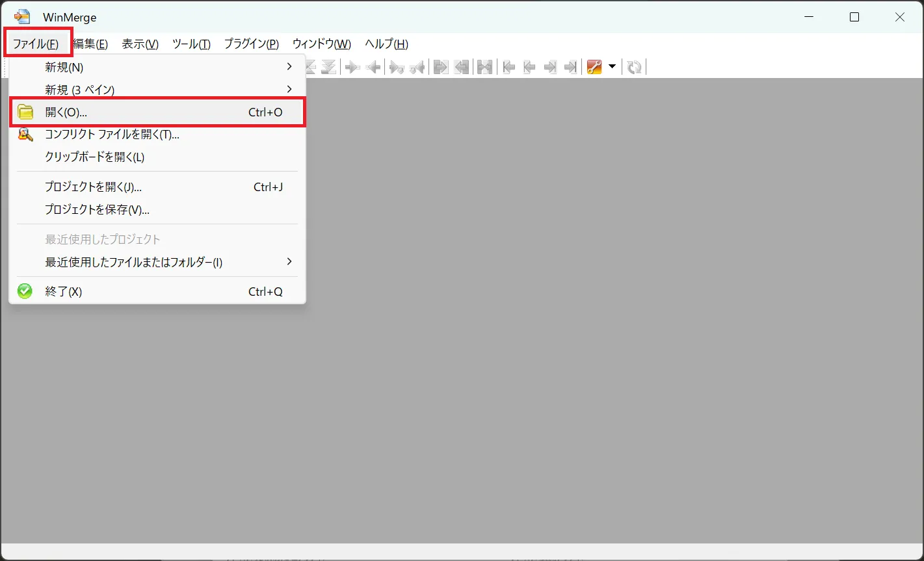Expand the 新規 (3 ペイン) submenu arrow
This screenshot has height=561, width=924.
[289, 89]
